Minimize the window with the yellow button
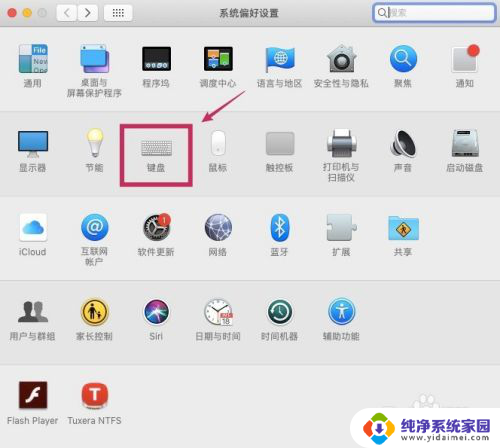 (x=27, y=13)
